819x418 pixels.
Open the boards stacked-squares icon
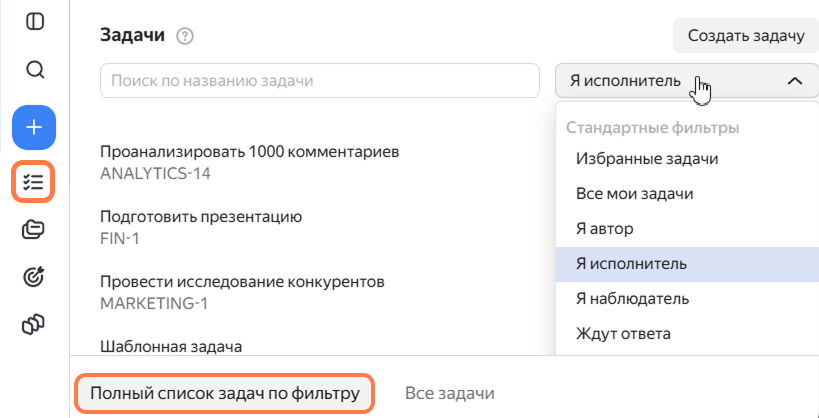pyautogui.click(x=33, y=324)
